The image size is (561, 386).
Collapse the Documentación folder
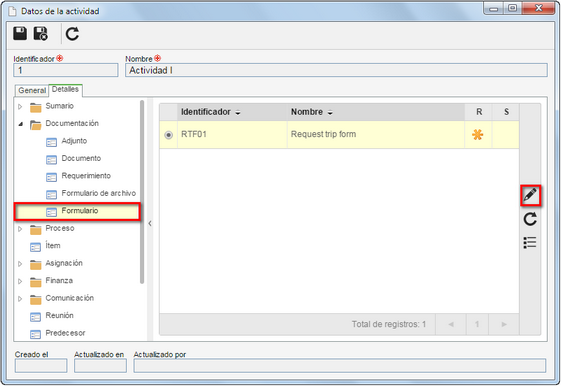click(20, 124)
